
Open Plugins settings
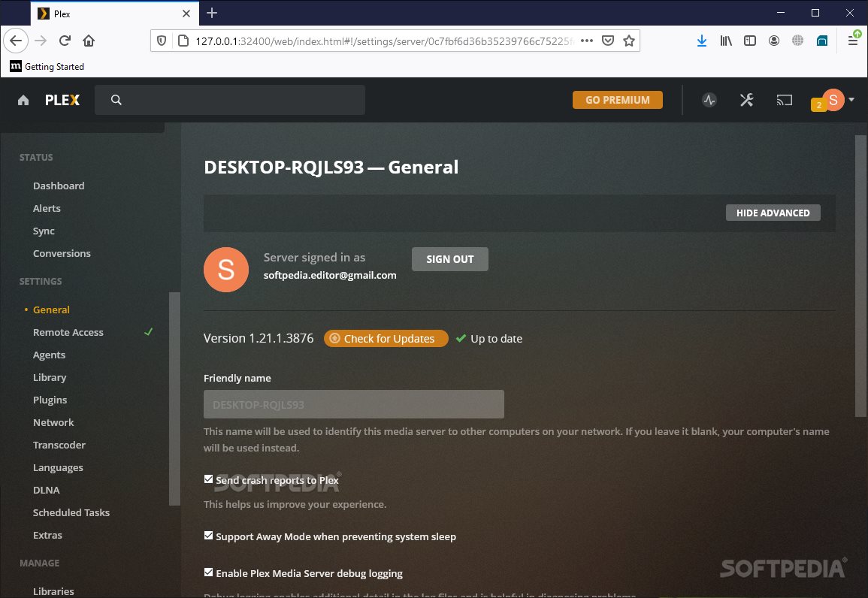(50, 400)
